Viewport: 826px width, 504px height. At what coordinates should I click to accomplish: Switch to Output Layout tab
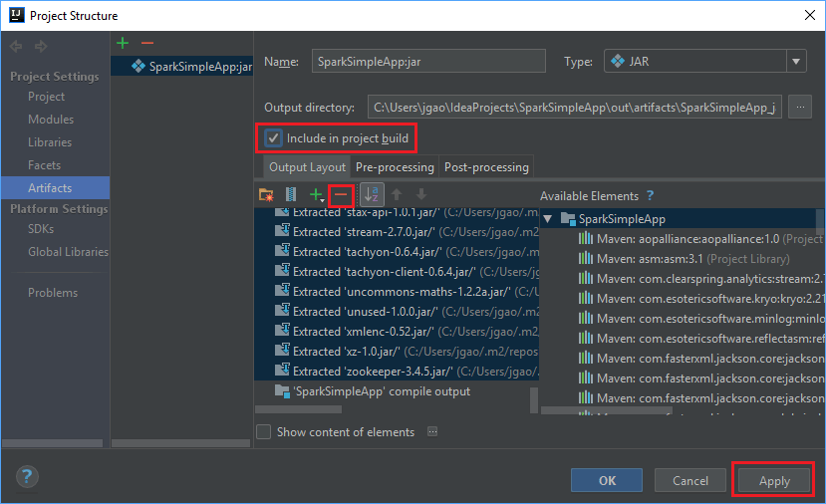click(x=307, y=167)
